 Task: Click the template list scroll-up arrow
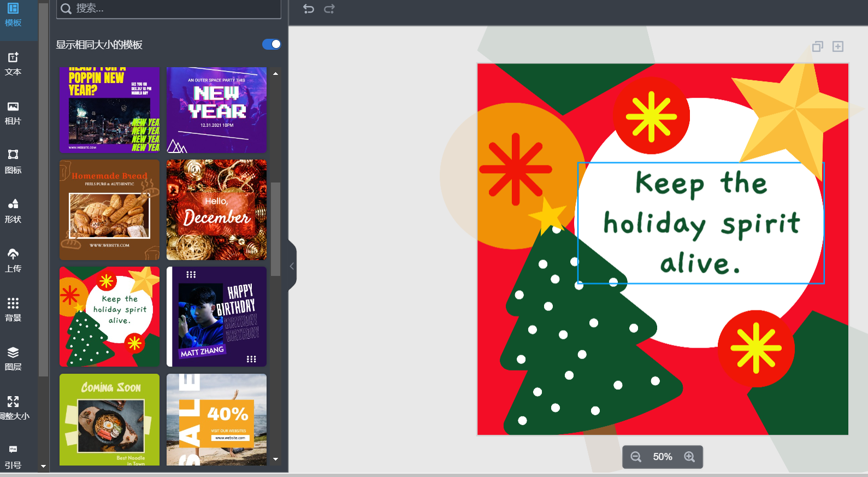pyautogui.click(x=276, y=73)
